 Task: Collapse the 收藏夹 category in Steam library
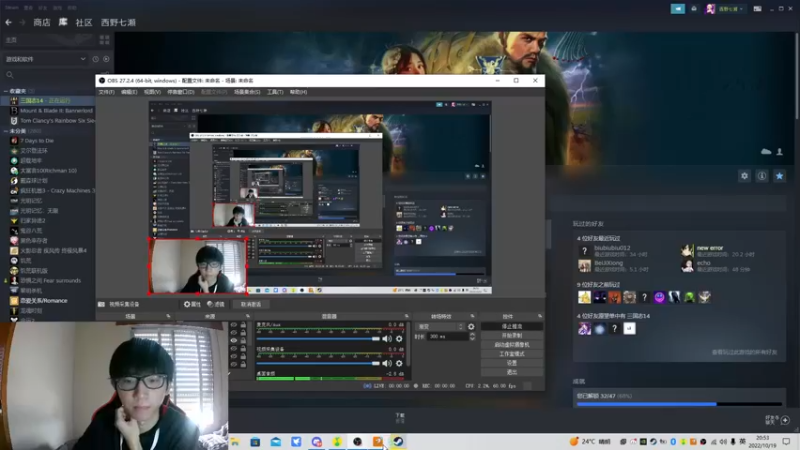pos(6,91)
